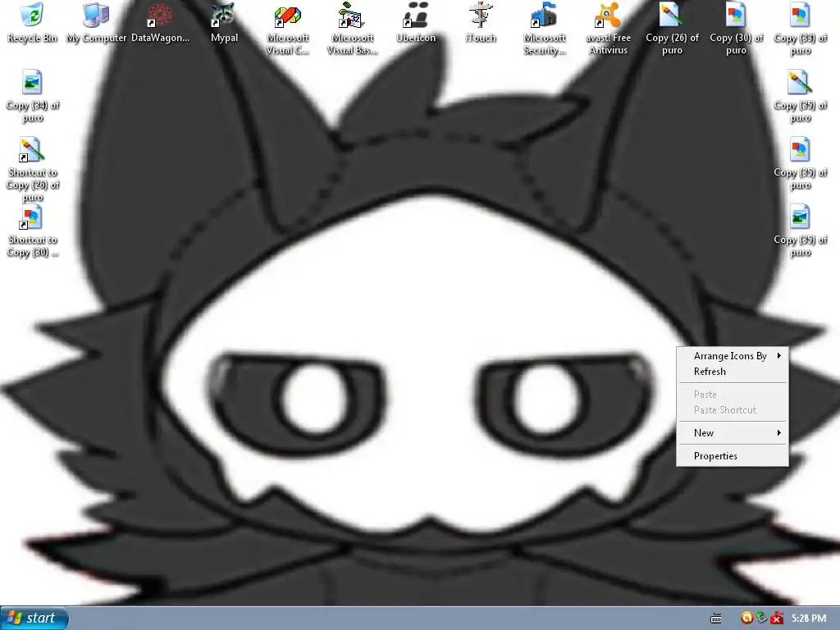Select Copy (35) of puro with paintbrush icon
This screenshot has height=630, width=840.
pyautogui.click(x=801, y=97)
